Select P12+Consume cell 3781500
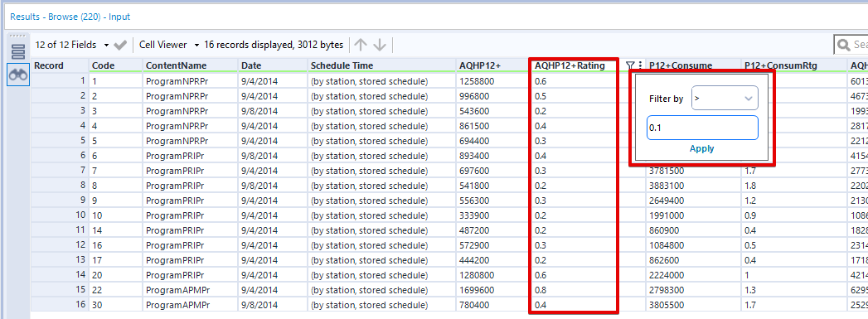This screenshot has height=319, width=868. 693,171
